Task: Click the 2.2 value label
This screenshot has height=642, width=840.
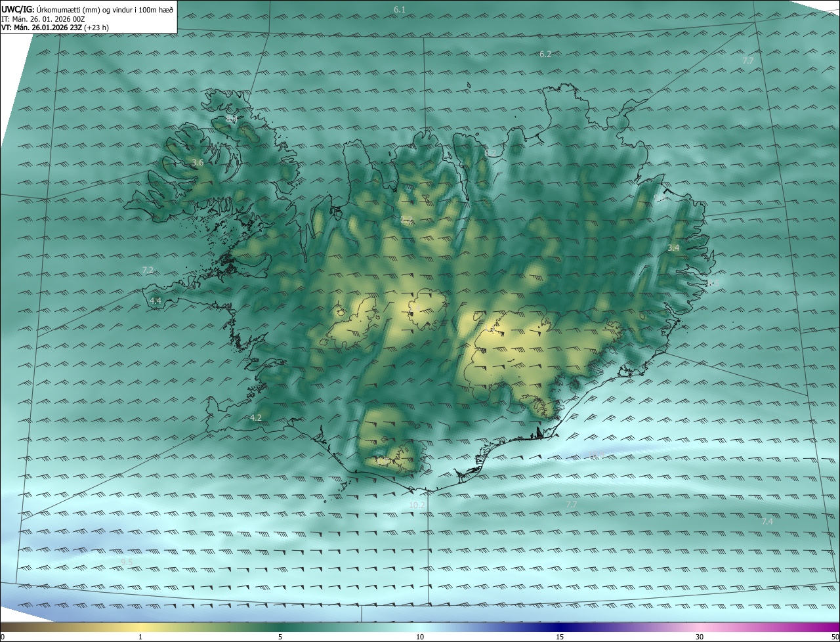Action: click(407, 220)
